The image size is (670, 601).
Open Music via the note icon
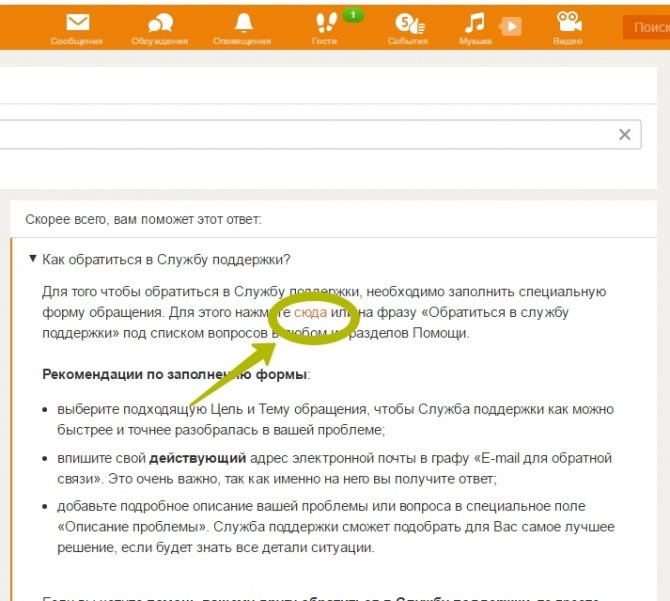(x=475, y=22)
